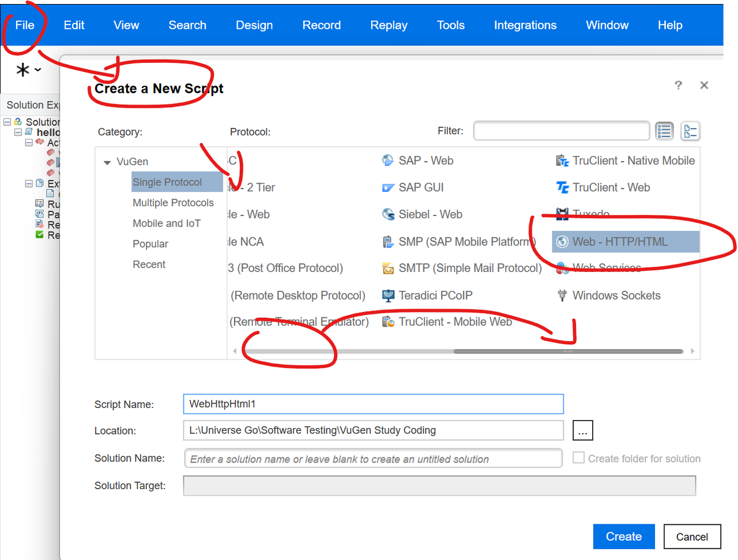Click the browse location ellipsis button

pos(582,430)
